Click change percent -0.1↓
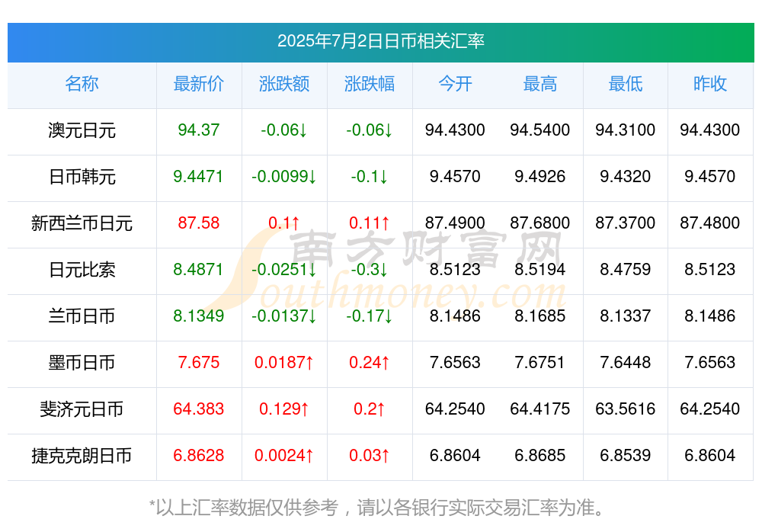762x532 pixels. pyautogui.click(x=369, y=177)
